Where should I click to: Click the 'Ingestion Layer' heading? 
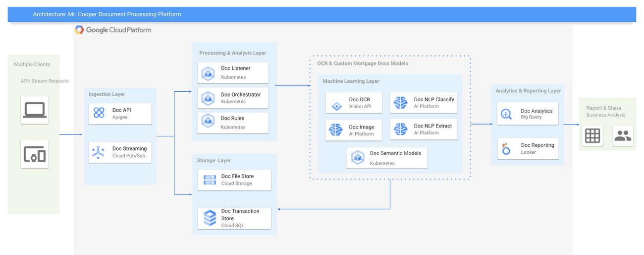[x=107, y=94]
